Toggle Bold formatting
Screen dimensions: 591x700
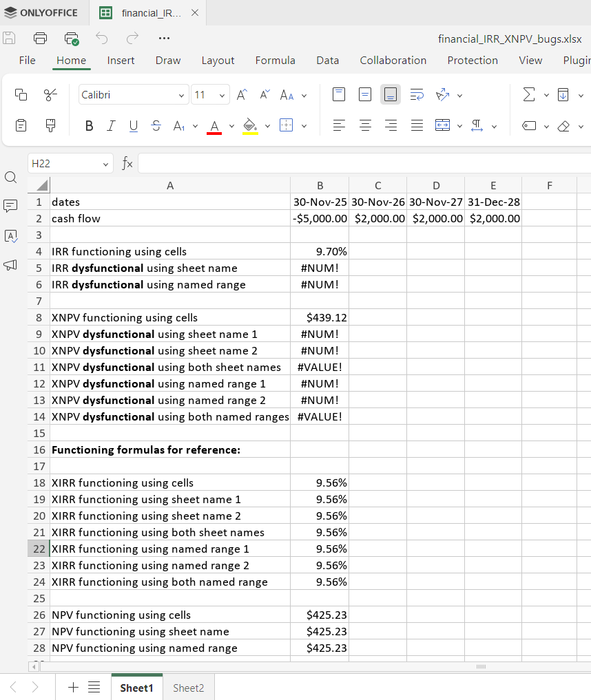pos(89,126)
